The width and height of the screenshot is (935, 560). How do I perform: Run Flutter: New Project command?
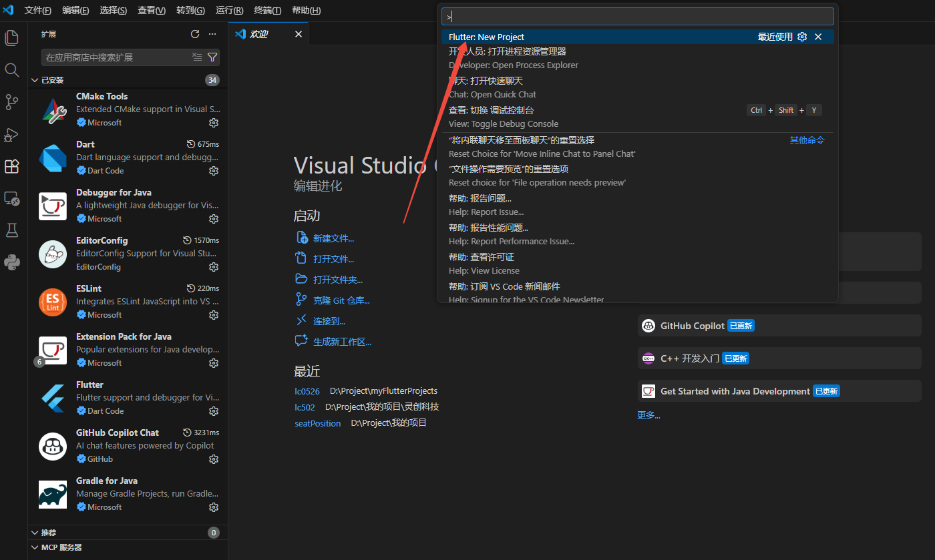point(638,37)
